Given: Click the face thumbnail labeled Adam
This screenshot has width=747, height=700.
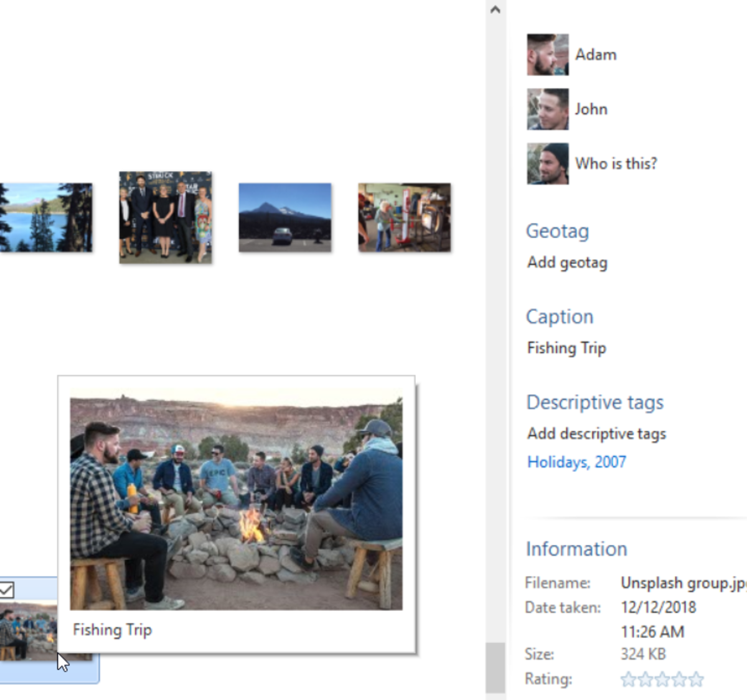Looking at the screenshot, I should pyautogui.click(x=547, y=55).
